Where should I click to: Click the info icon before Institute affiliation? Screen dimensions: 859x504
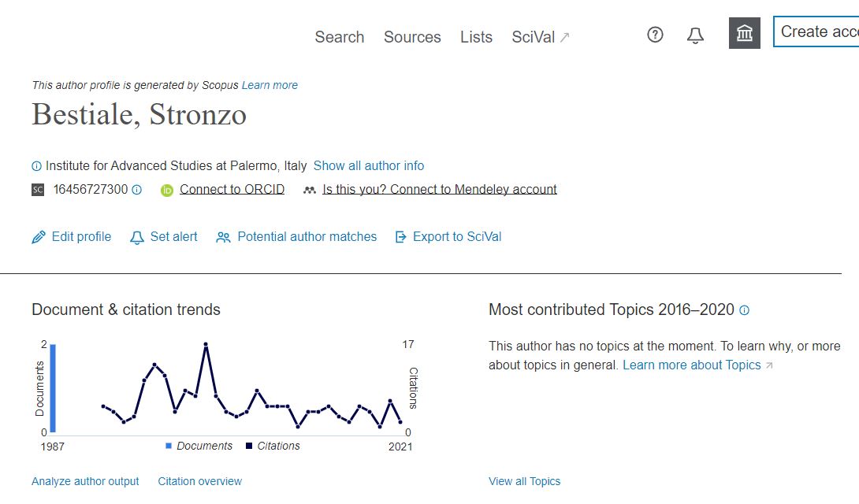tap(37, 166)
